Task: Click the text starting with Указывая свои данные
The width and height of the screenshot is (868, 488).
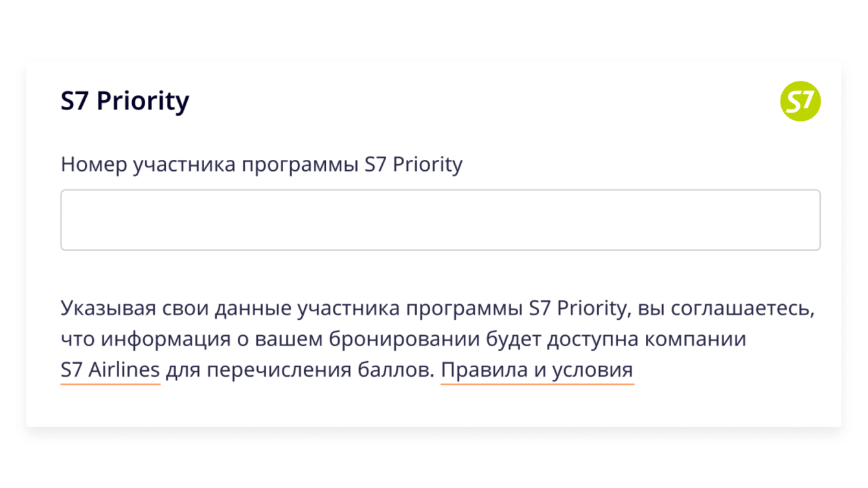Action: [x=437, y=308]
